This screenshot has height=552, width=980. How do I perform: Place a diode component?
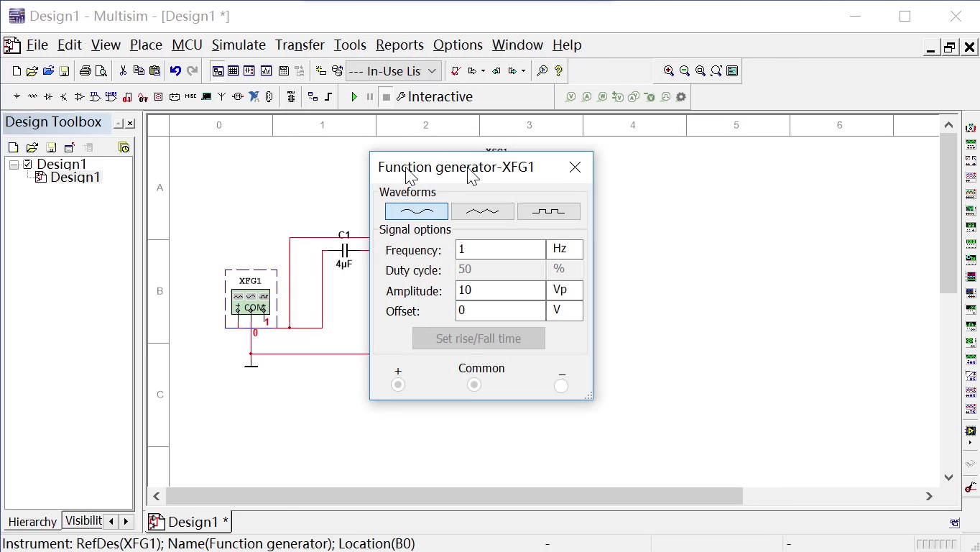[x=48, y=97]
